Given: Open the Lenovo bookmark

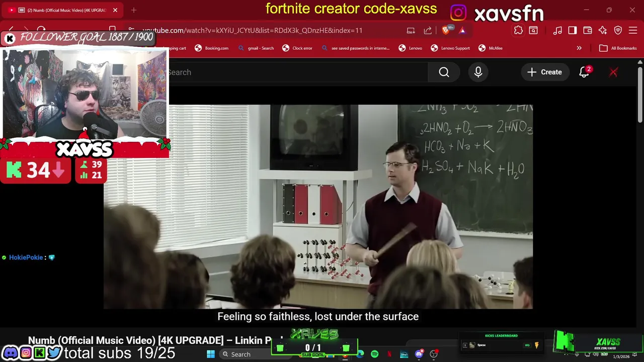Looking at the screenshot, I should click(x=411, y=48).
